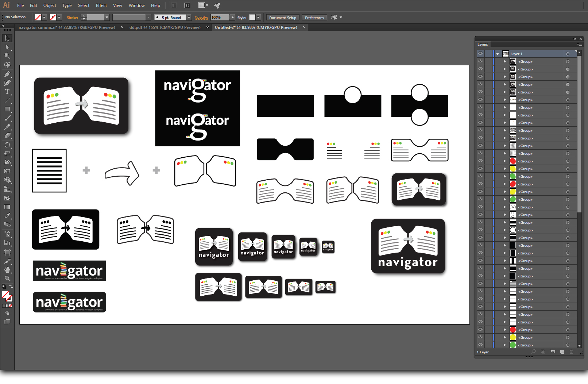Pick the Column Graph tool
This screenshot has height=384, width=588.
click(7, 243)
